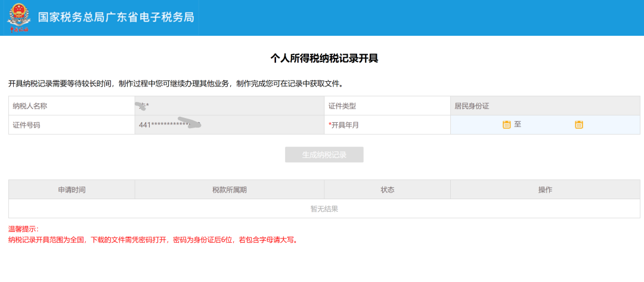This screenshot has width=644, height=282.
Task: Click the national tax emblem logo
Action: point(18,18)
